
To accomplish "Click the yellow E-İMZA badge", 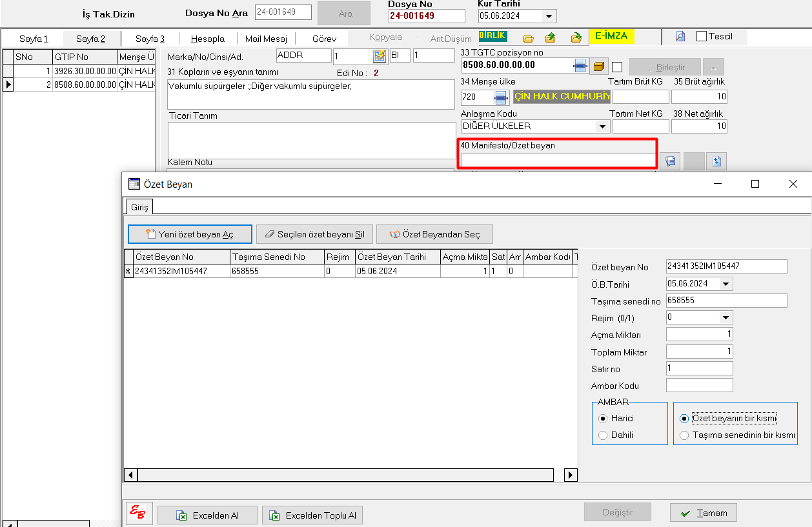I will [611, 36].
